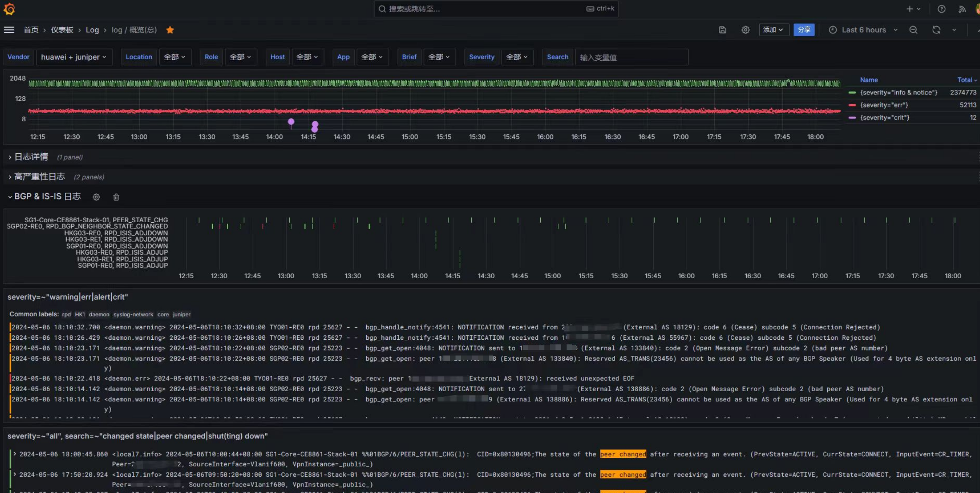Focus the Search variable input field
Screen dimensions: 980x493
pos(631,57)
